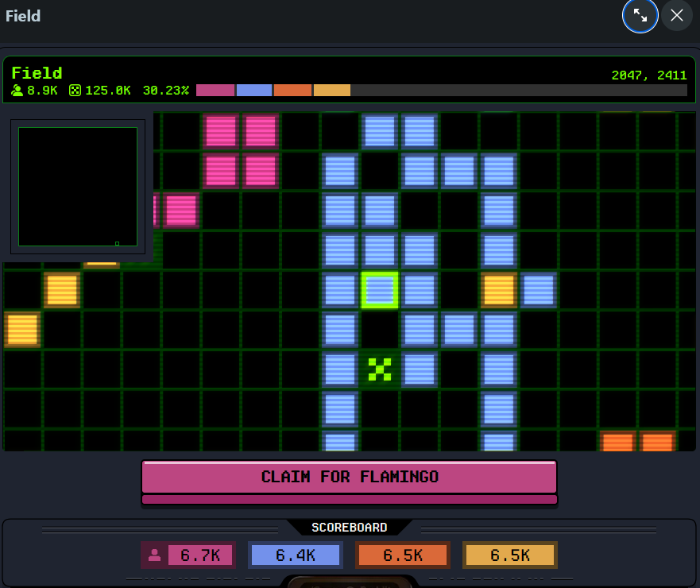Click the minimap overview thumbnail
This screenshot has height=588, width=700.
(x=78, y=187)
